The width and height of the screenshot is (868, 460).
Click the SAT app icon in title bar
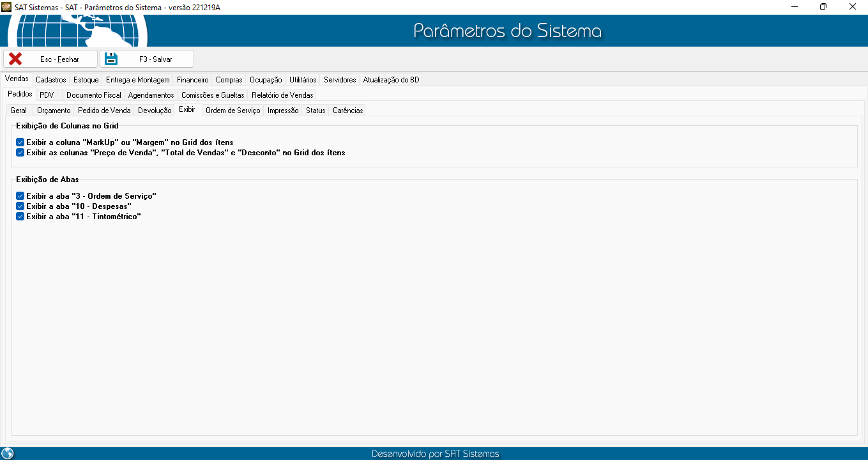6,7
